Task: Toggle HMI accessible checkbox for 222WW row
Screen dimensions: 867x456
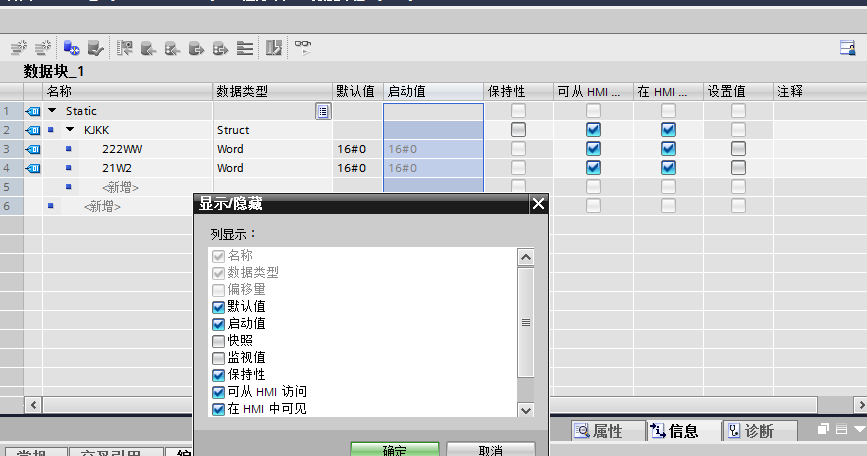Action: 593,149
